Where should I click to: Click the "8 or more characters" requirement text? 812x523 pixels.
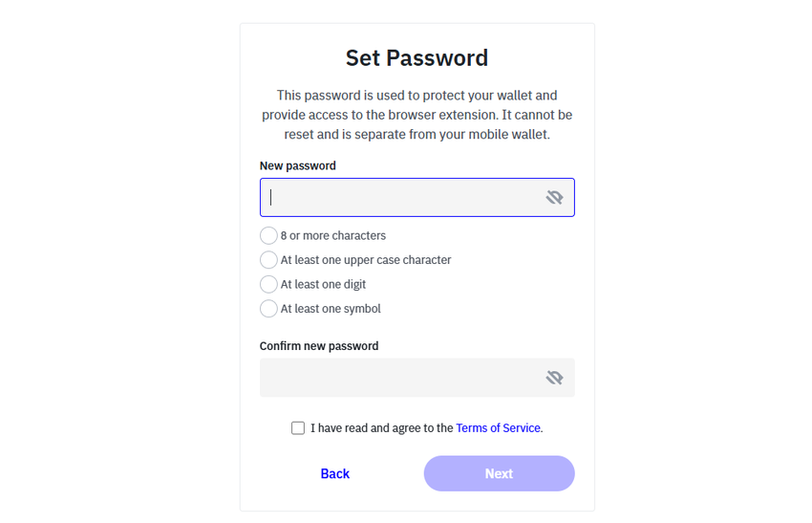click(333, 235)
